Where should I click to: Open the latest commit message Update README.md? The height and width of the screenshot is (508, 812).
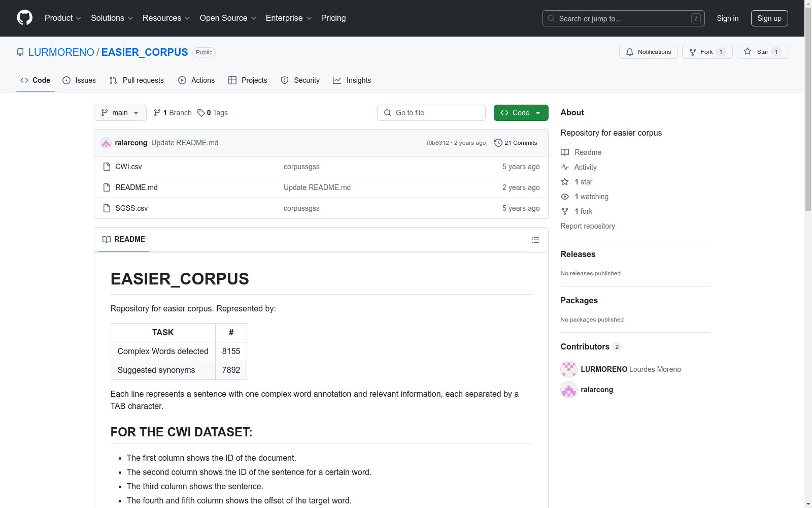coord(185,143)
